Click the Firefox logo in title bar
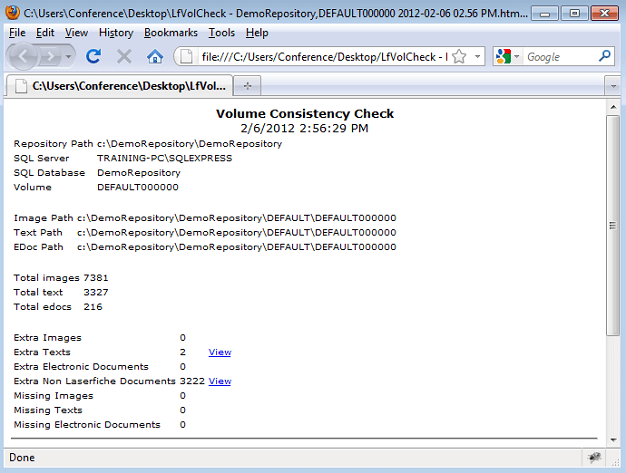 click(12, 13)
